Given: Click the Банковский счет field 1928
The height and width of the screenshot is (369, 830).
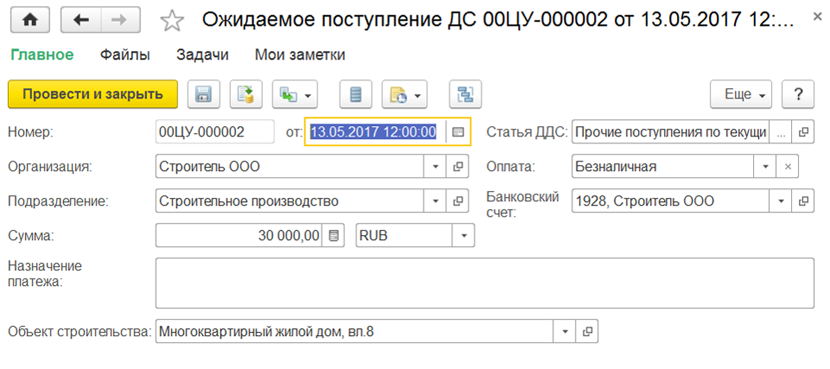Looking at the screenshot, I should [x=671, y=201].
